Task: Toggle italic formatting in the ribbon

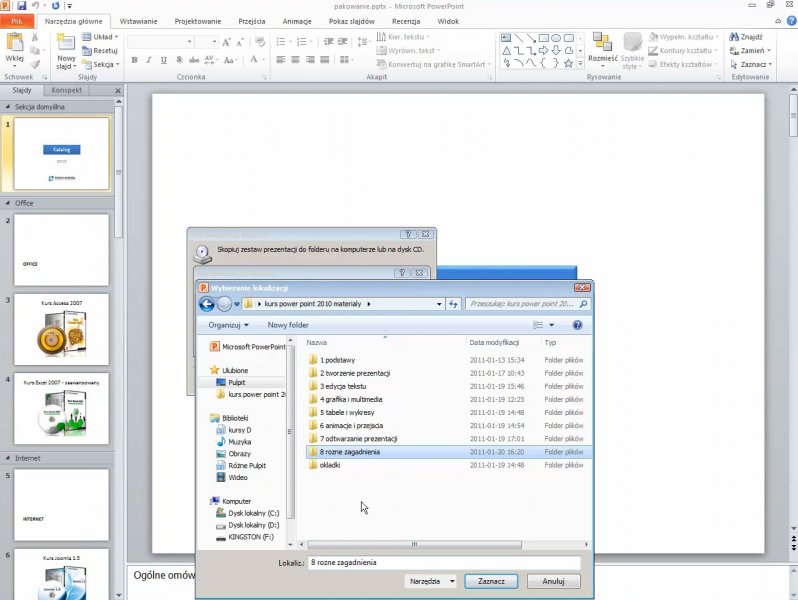Action: point(148,60)
